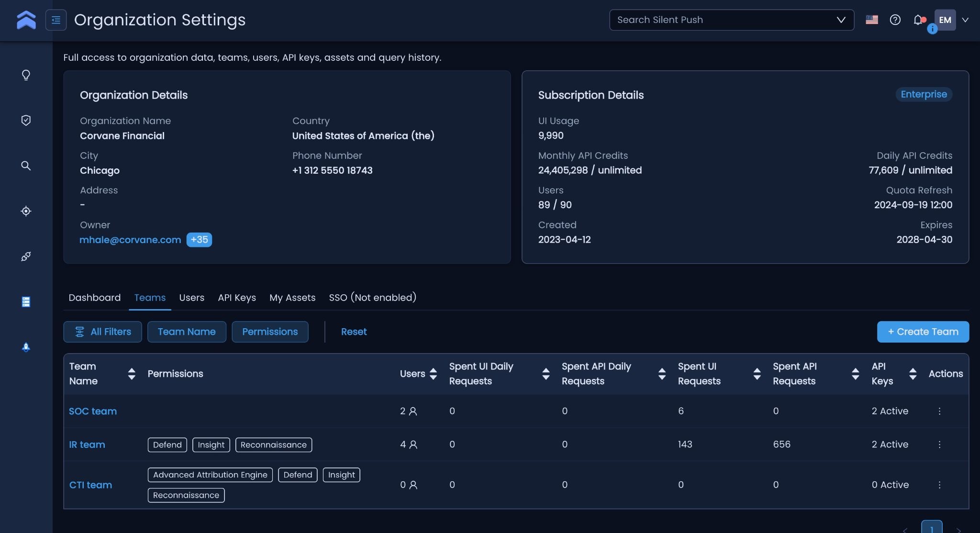Open actions menu for CTI team

coord(939,485)
